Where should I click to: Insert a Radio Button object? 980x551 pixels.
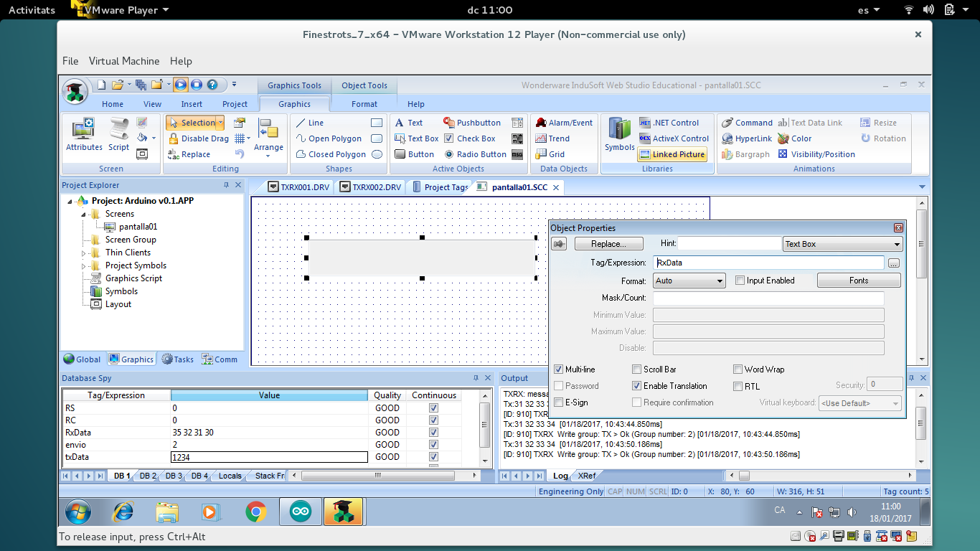point(475,154)
